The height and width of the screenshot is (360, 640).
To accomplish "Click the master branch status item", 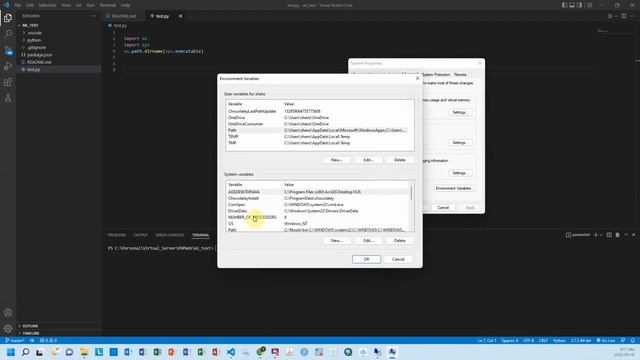I will [14, 340].
